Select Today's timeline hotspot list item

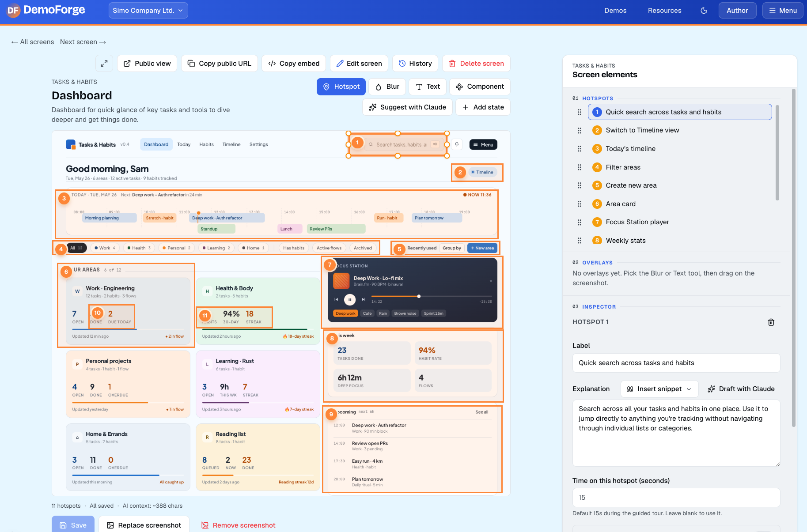(x=680, y=149)
